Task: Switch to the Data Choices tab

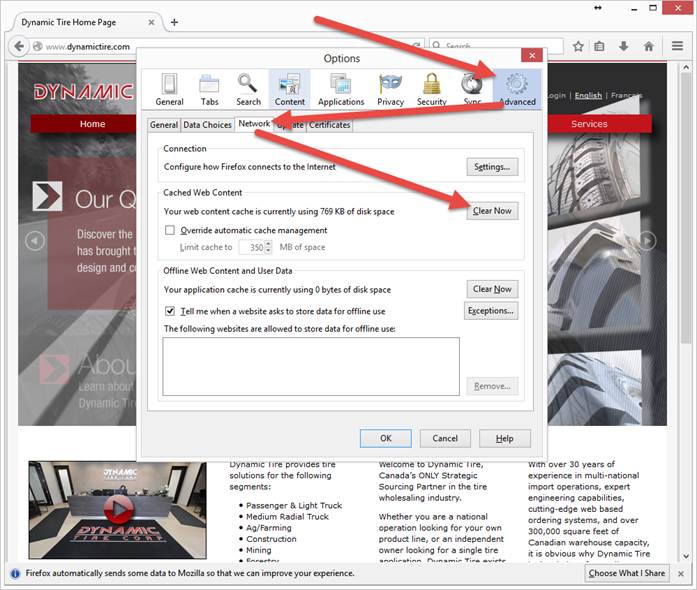Action: pyautogui.click(x=208, y=125)
